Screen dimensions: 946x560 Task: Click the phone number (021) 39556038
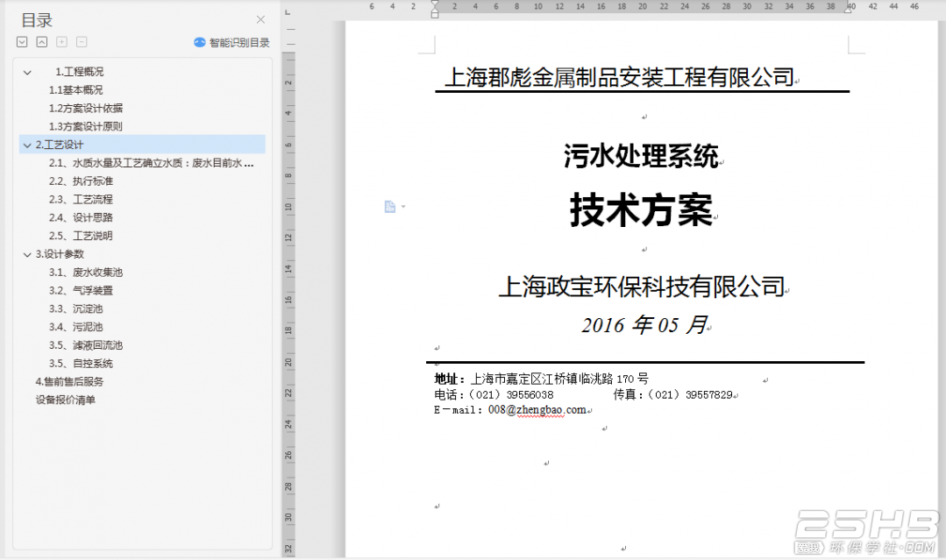pyautogui.click(x=511, y=395)
